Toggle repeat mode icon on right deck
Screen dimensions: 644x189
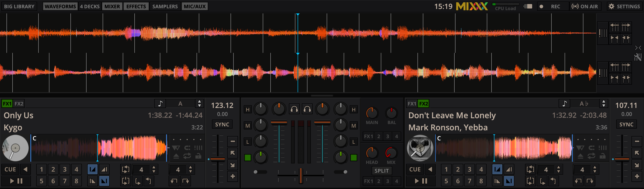click(x=591, y=156)
